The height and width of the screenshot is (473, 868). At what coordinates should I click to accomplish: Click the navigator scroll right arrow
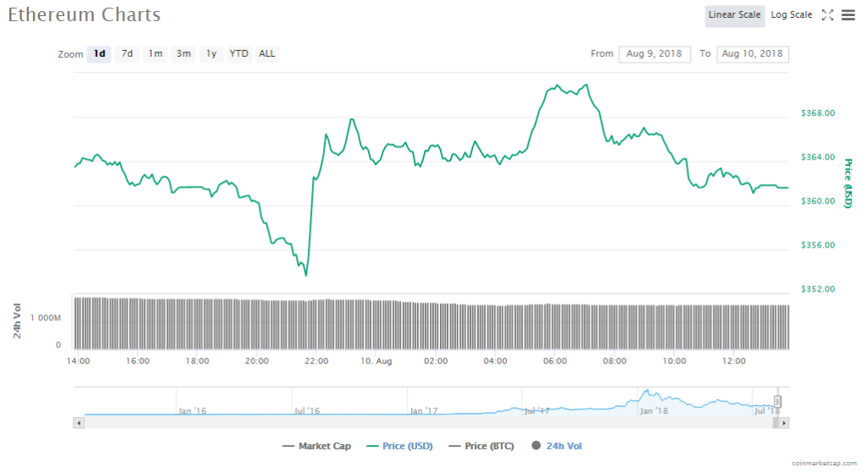784,422
